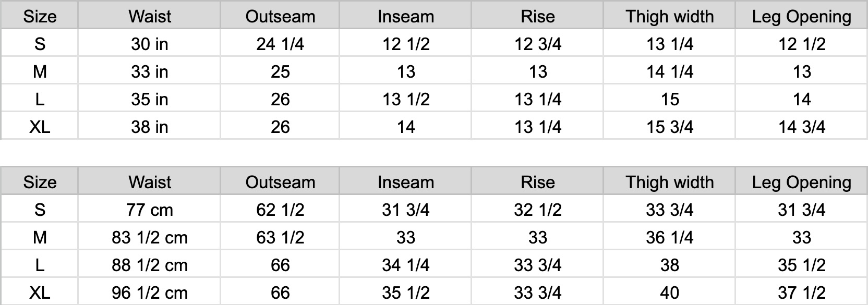Select the 36 1/4 thigh width cell

pos(670,237)
